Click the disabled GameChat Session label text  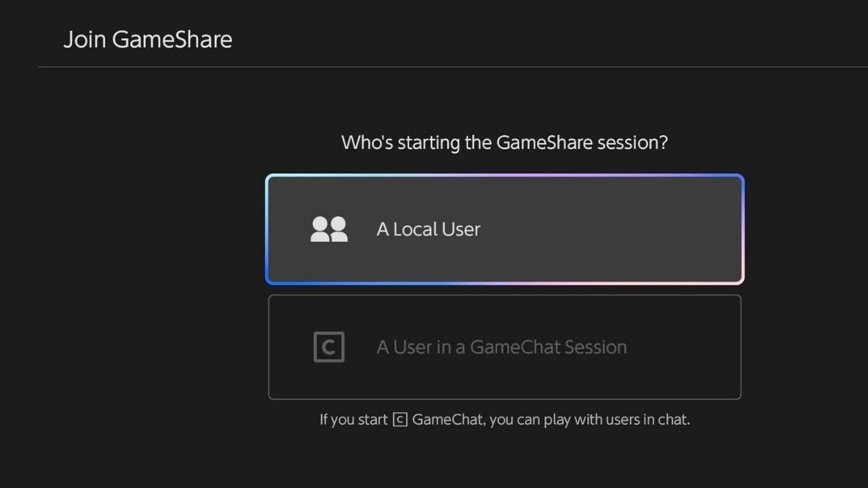tap(501, 347)
